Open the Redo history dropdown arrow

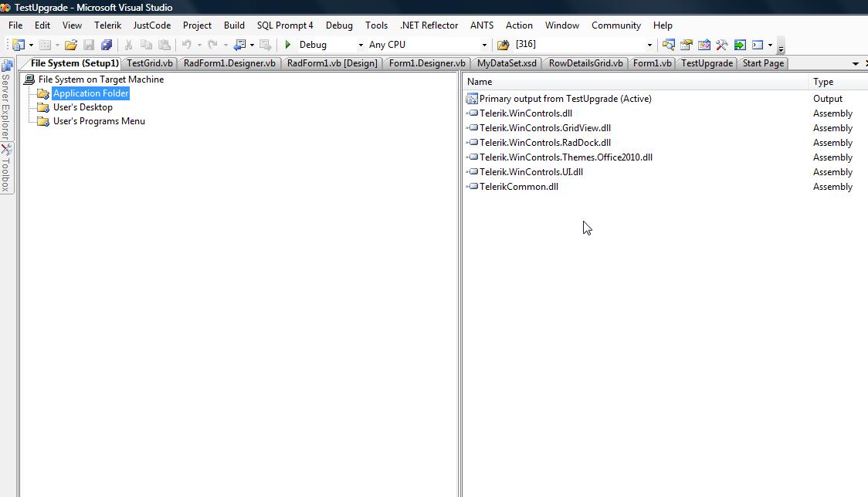click(225, 45)
